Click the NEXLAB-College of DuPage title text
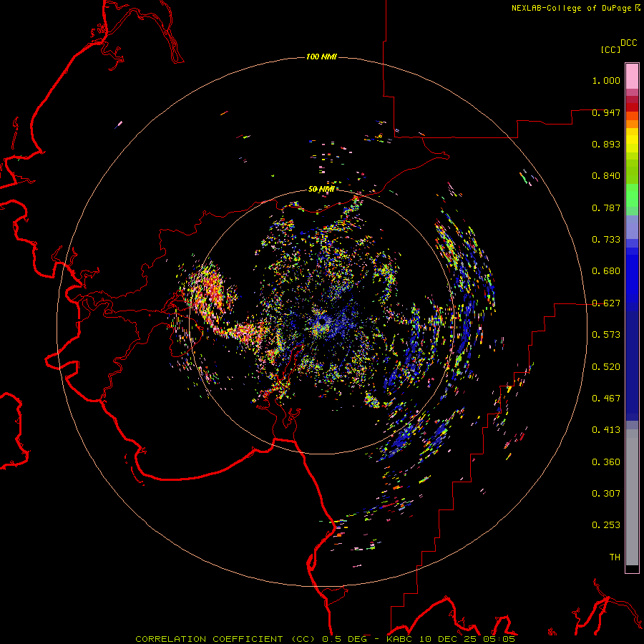Image resolution: width=644 pixels, height=644 pixels. [571, 8]
